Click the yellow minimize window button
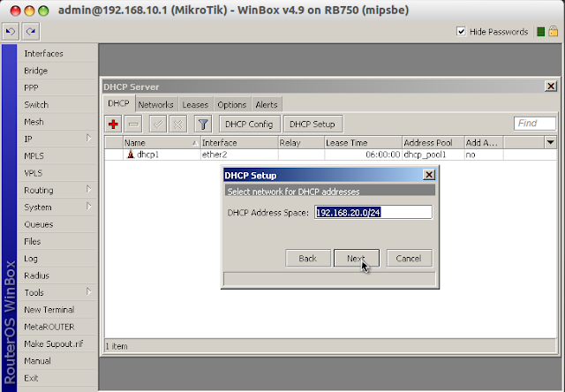 pos(29,11)
